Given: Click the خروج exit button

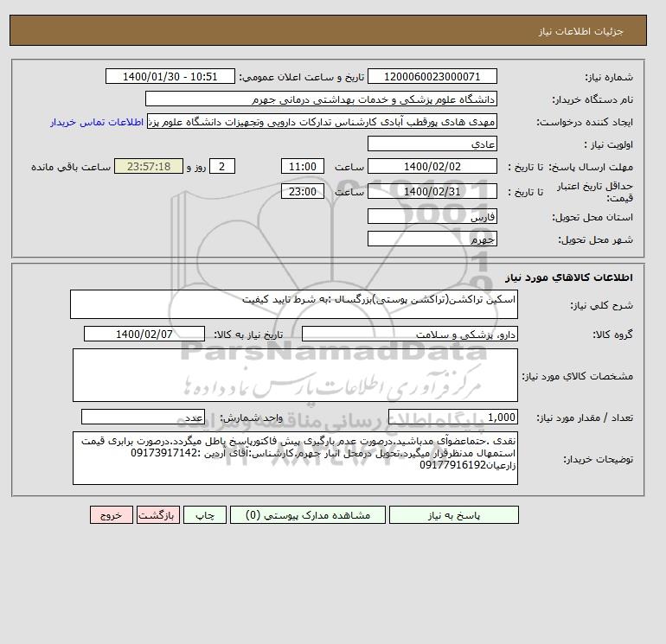Looking at the screenshot, I should (x=112, y=515).
